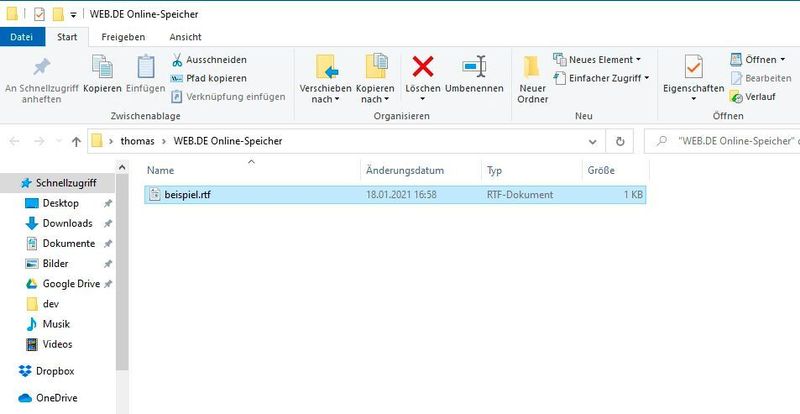Select Schnellzugriff in navigation pane
Image resolution: width=800 pixels, height=414 pixels.
click(65, 183)
